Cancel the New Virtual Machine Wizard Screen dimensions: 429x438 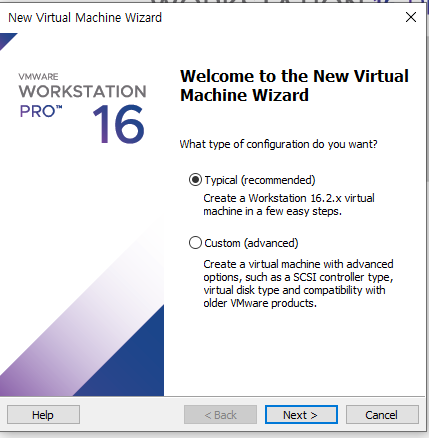[382, 415]
